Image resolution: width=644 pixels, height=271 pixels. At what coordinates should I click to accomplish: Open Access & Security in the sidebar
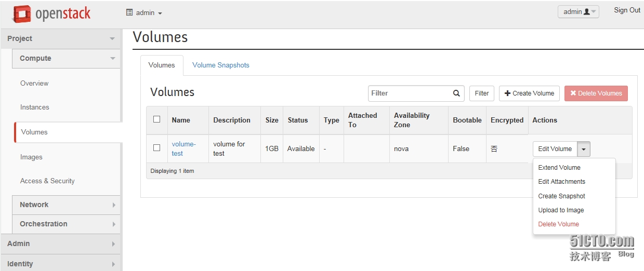[x=47, y=181]
